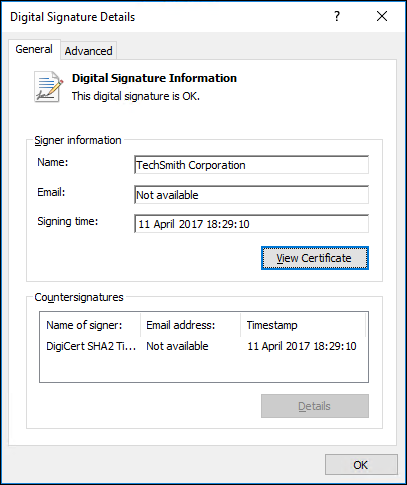Screen dimensions: 407x485
Task: Click empty area in Countersignatures list
Action: point(204,368)
